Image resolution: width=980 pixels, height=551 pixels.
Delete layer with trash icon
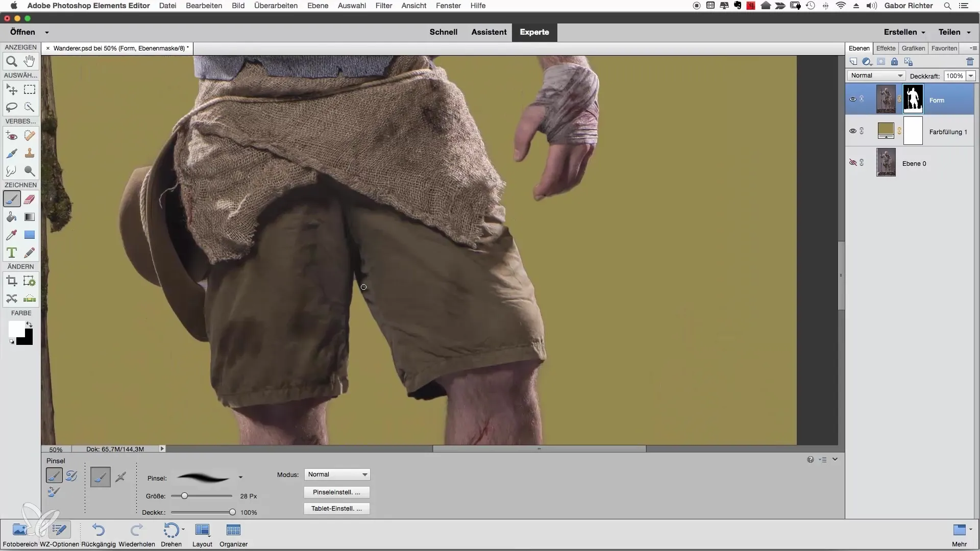coord(970,62)
